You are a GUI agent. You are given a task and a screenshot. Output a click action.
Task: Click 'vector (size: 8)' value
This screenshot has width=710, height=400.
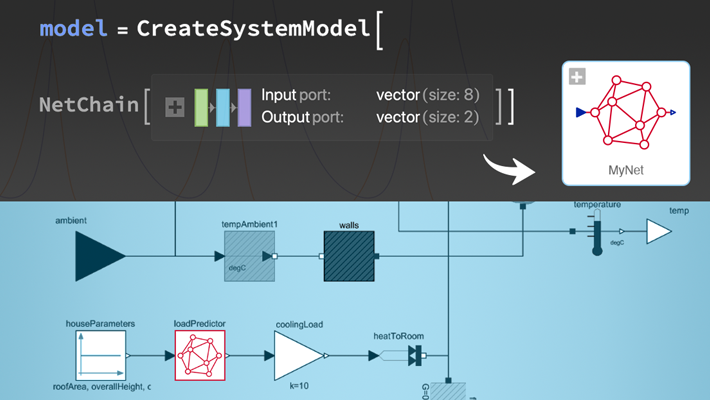tap(428, 95)
